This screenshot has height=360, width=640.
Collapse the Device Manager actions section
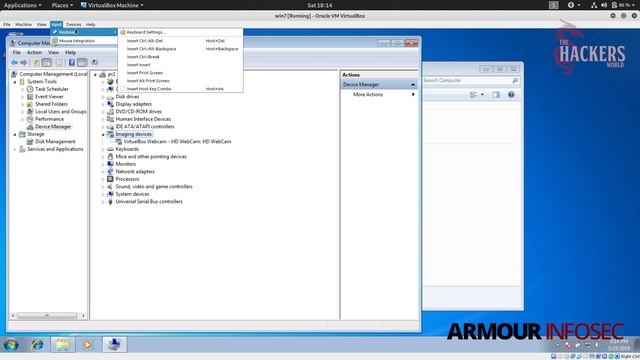pyautogui.click(x=413, y=84)
